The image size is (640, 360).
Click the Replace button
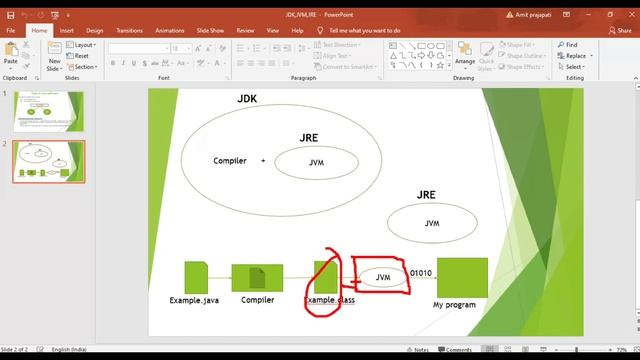pos(576,56)
